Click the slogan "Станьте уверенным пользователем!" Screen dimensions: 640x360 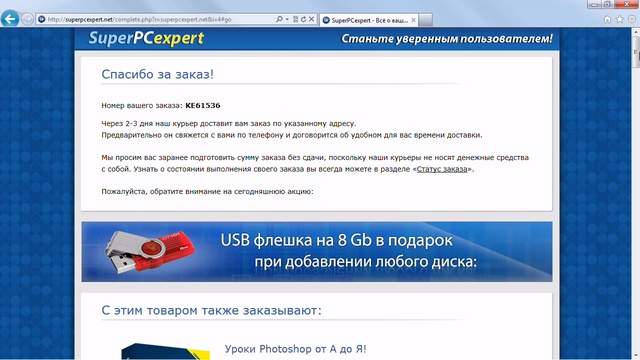coord(447,39)
